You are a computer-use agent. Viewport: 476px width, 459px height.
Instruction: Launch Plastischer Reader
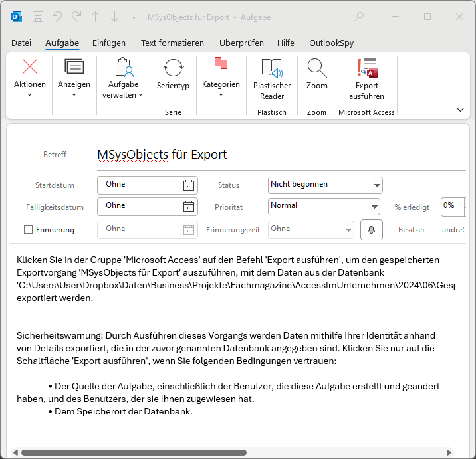point(272,79)
